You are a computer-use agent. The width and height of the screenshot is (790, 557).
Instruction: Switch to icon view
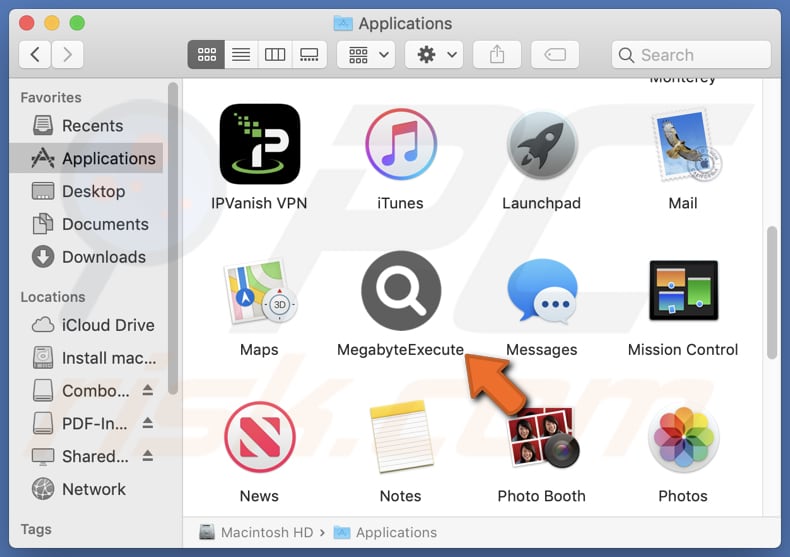206,54
